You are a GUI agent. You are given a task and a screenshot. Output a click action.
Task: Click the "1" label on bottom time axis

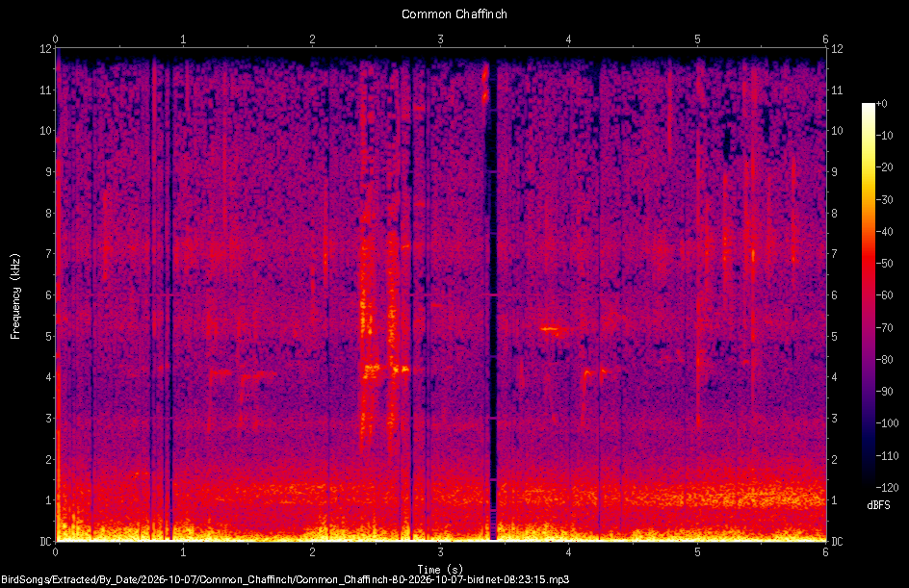pos(183,552)
